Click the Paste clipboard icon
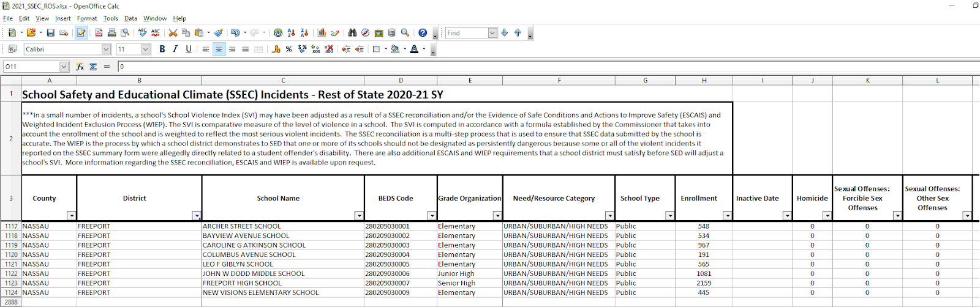 [x=198, y=32]
